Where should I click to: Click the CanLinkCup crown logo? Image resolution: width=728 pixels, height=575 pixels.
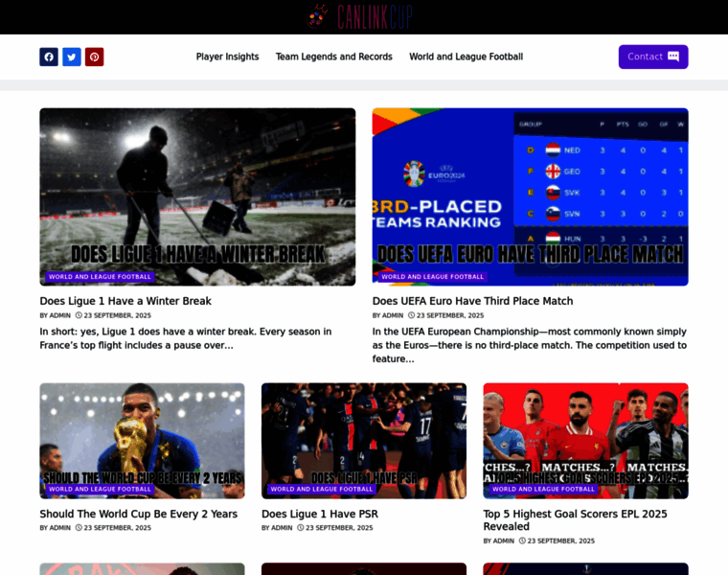tap(317, 16)
